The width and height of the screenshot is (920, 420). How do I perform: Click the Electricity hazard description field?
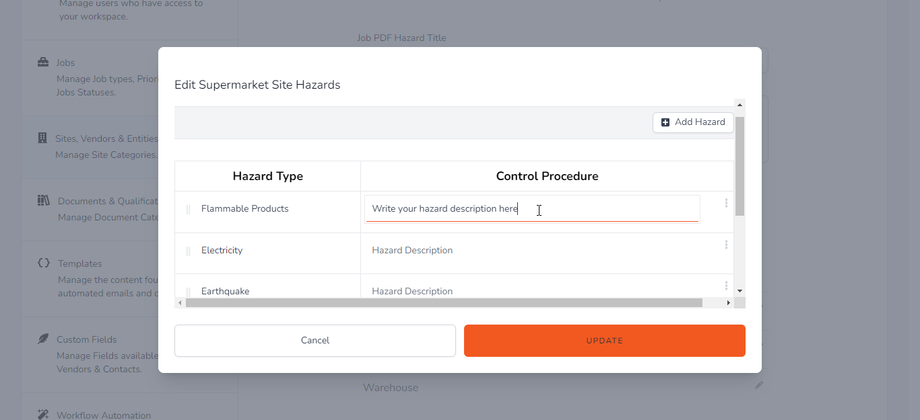point(531,250)
